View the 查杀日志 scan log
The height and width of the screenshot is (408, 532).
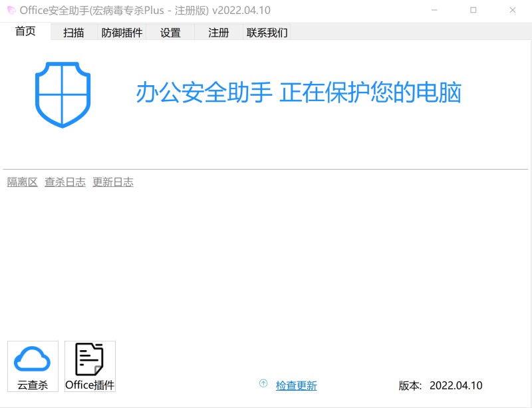tap(65, 182)
